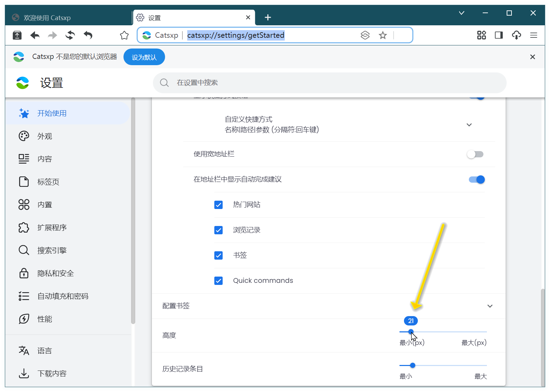Viewport: 550px width, 392px height.
Task: Uncheck the 浏览记录 checkbox
Action: coord(218,230)
